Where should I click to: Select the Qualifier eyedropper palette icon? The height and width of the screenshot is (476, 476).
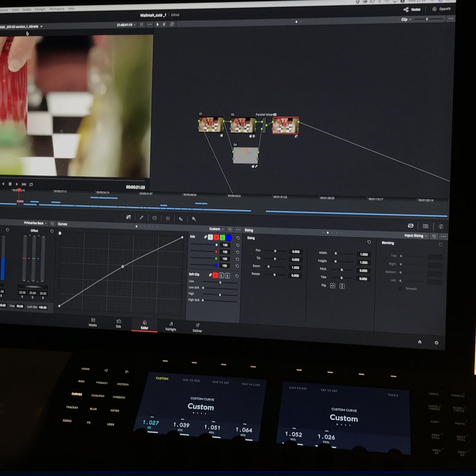pos(141,218)
